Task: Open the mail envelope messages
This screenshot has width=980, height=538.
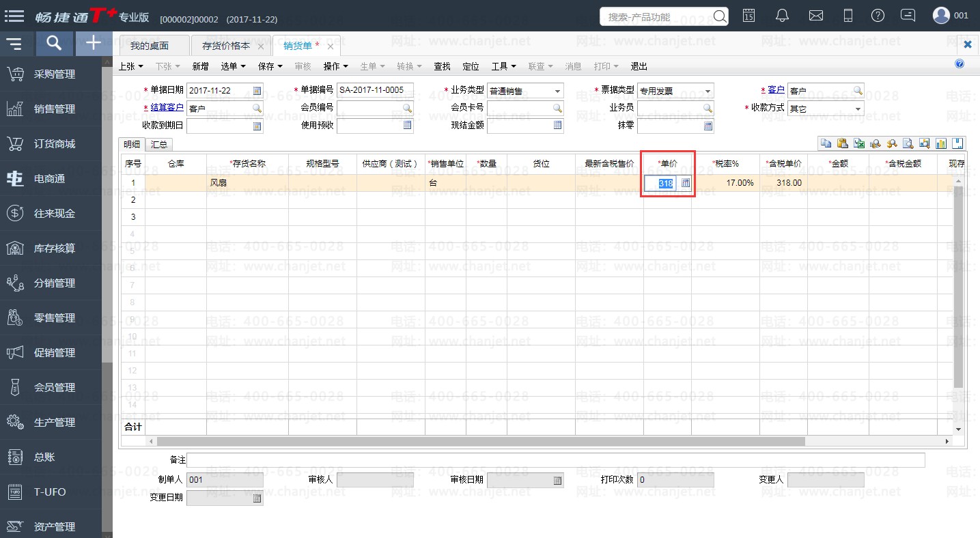Action: pos(815,16)
